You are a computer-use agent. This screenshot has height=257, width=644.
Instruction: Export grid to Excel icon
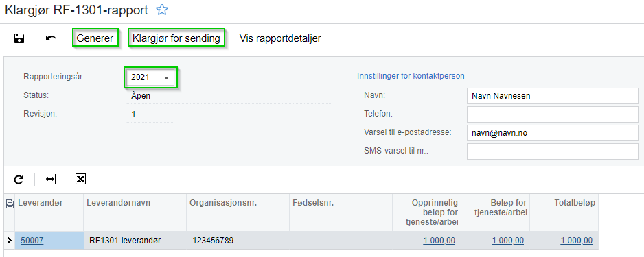click(x=80, y=179)
